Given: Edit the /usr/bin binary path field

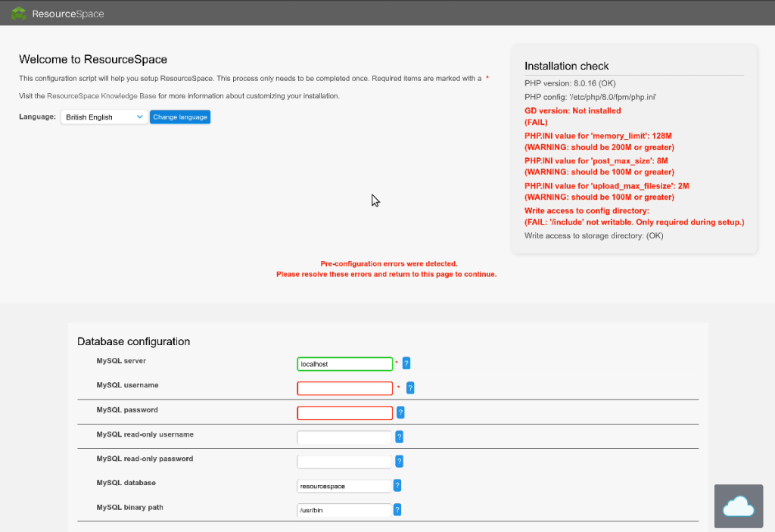Looking at the screenshot, I should coord(344,510).
